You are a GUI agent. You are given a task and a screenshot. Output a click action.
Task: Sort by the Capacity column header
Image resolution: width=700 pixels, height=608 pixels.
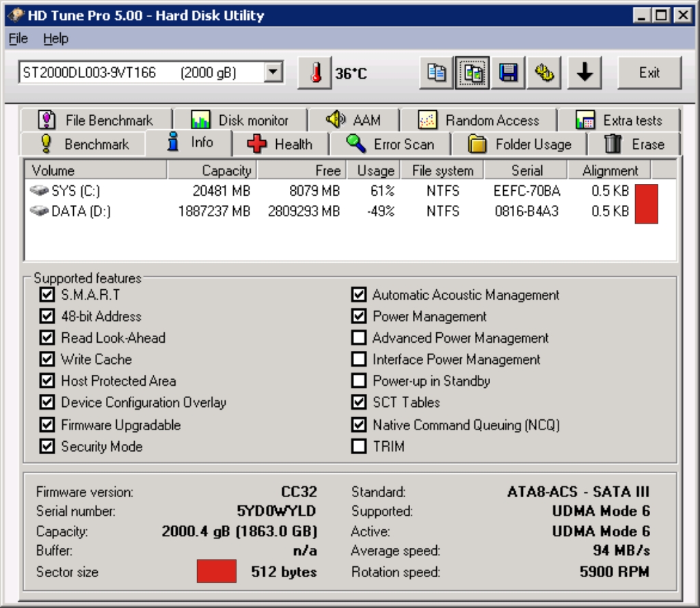coord(212,170)
